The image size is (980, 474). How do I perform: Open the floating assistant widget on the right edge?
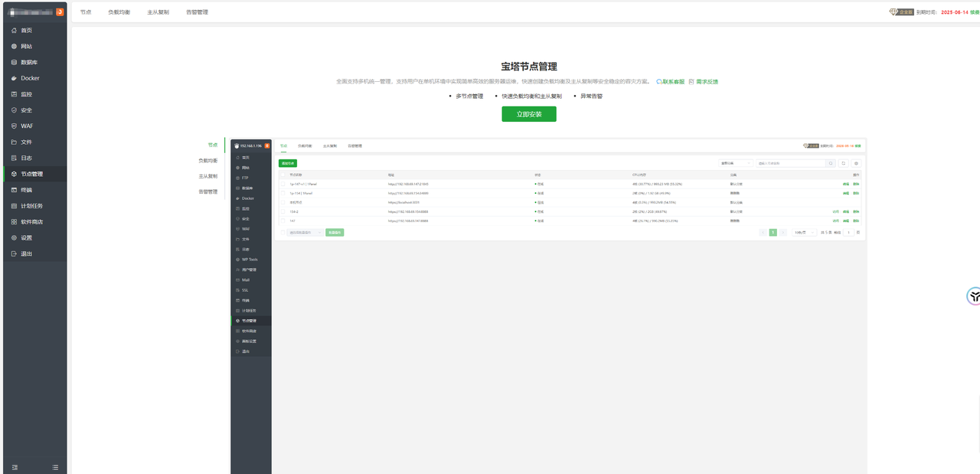[973, 296]
